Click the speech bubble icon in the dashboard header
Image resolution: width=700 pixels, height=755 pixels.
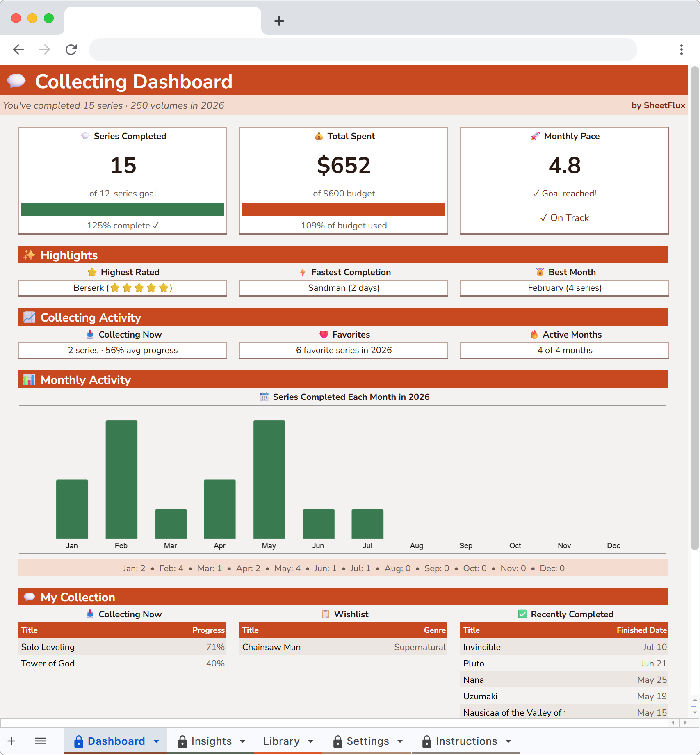(x=16, y=82)
